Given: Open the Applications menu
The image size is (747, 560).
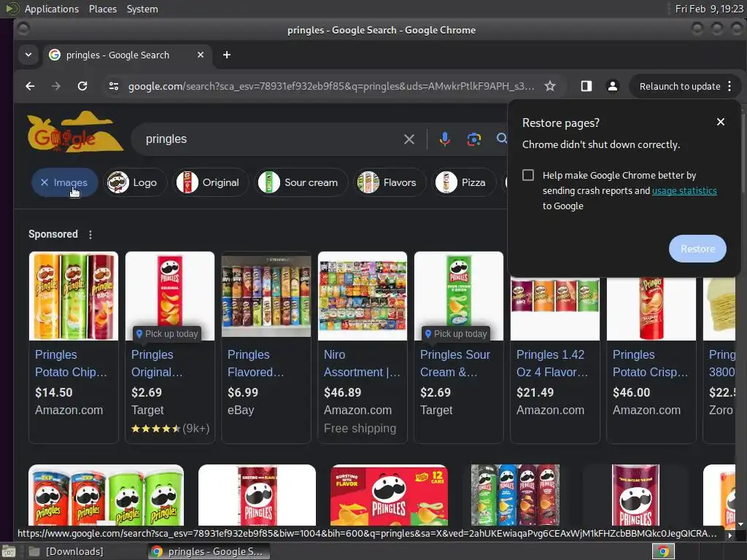Looking at the screenshot, I should pos(52,9).
